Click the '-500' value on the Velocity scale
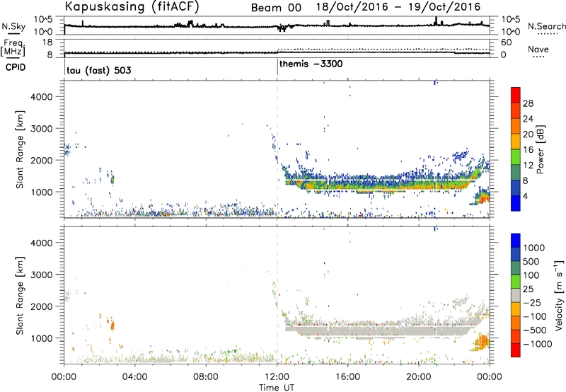The width and height of the screenshot is (566, 392). coord(535,330)
